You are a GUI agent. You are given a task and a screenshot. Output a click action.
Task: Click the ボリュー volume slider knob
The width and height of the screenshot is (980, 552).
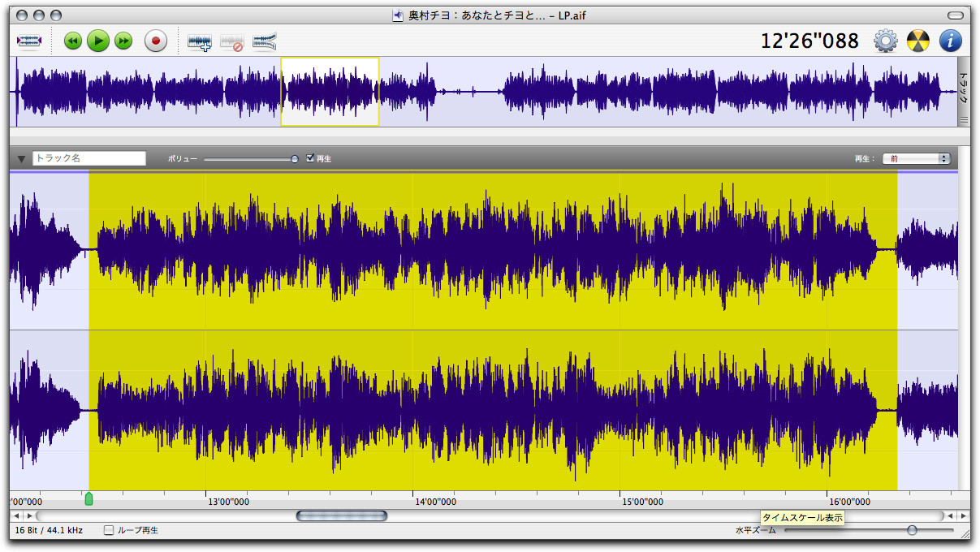[x=295, y=159]
